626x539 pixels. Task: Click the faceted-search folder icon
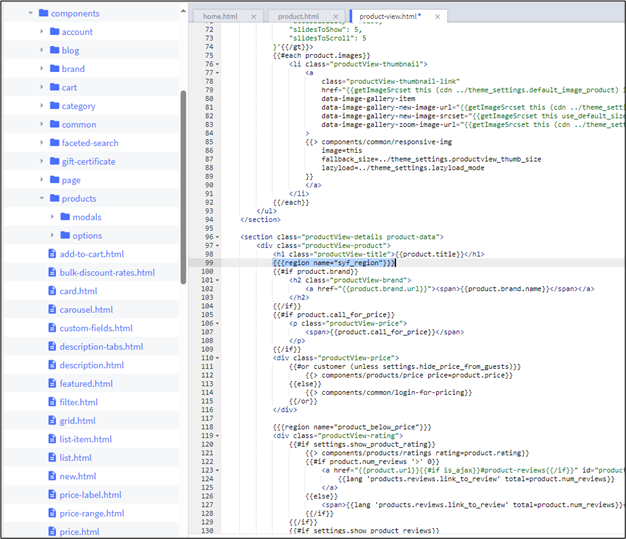(x=54, y=143)
